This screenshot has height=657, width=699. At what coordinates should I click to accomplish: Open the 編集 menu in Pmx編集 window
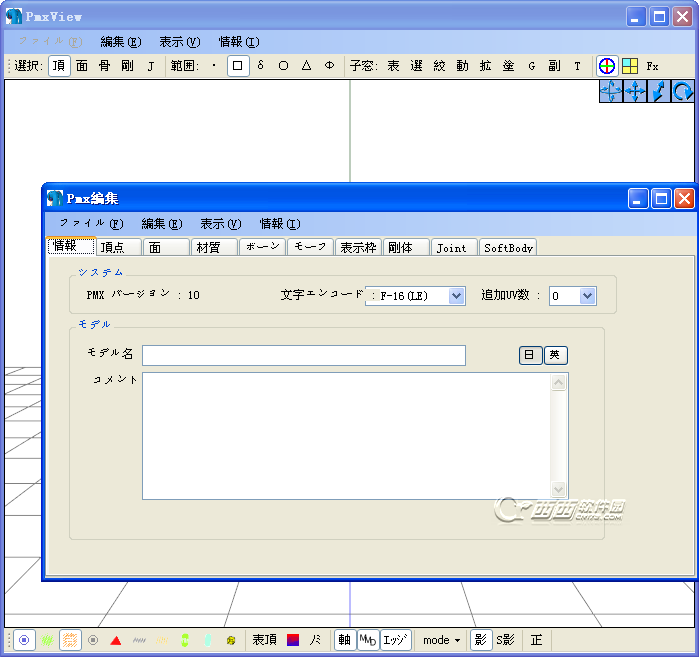click(x=161, y=224)
